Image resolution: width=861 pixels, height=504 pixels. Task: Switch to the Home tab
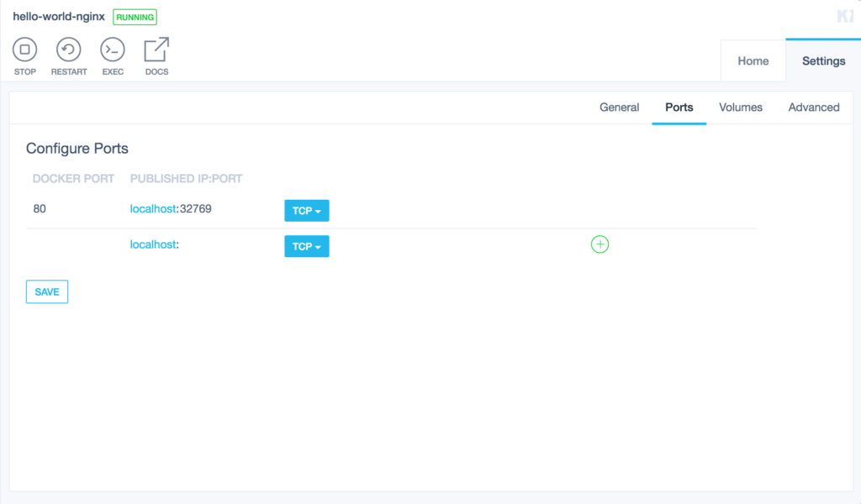click(x=753, y=60)
